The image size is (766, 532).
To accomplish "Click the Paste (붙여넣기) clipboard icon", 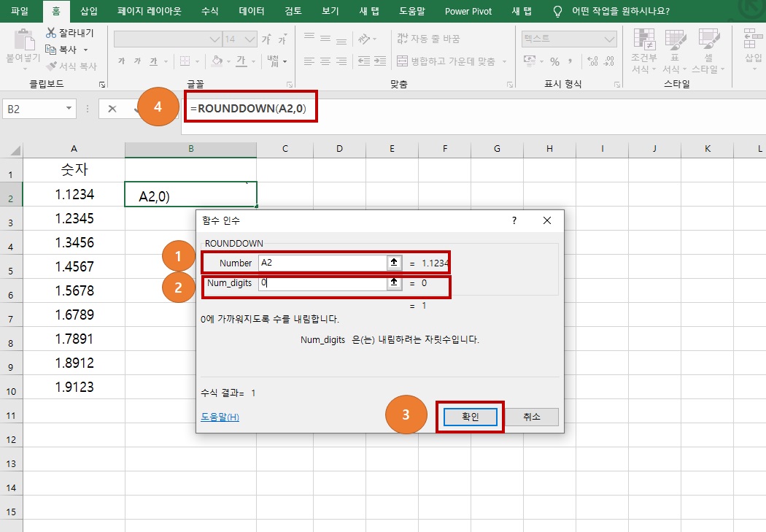I will 23,39.
